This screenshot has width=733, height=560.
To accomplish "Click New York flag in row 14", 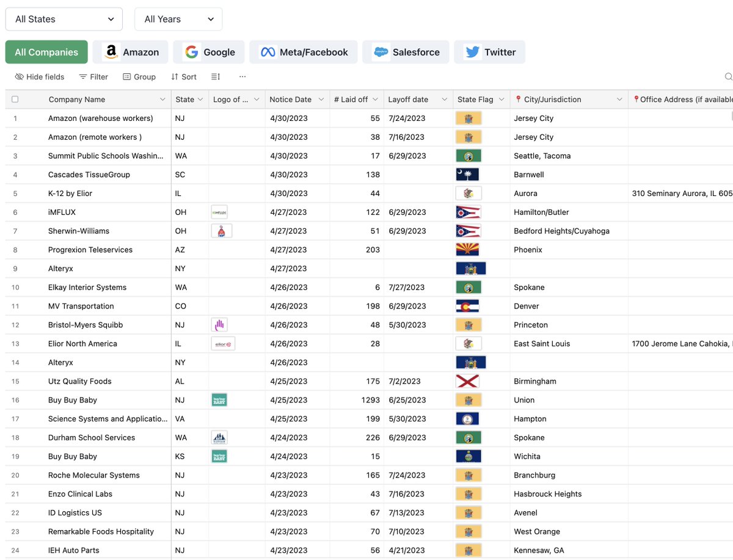I will tap(471, 363).
